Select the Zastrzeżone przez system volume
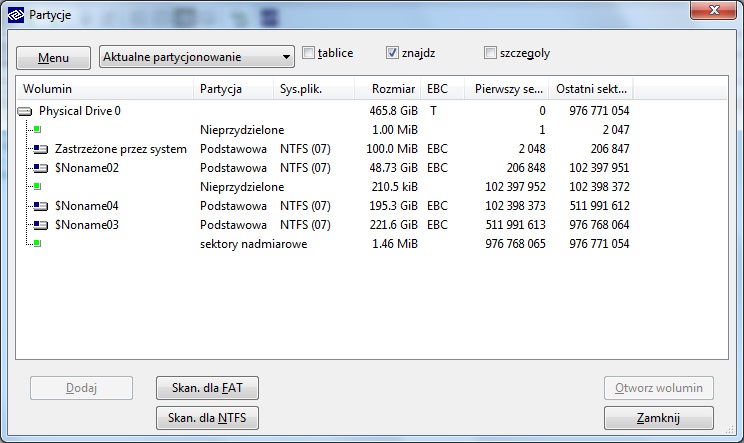 click(121, 149)
